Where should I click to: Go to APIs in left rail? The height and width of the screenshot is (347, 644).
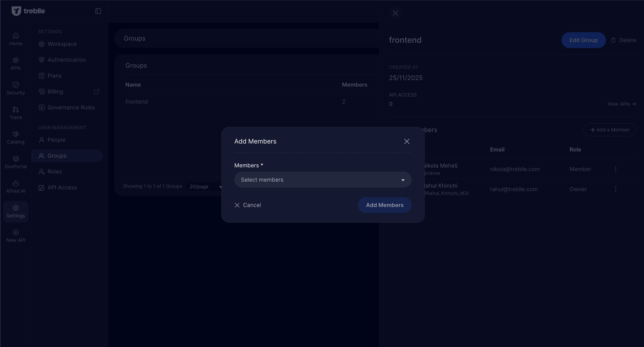[15, 64]
